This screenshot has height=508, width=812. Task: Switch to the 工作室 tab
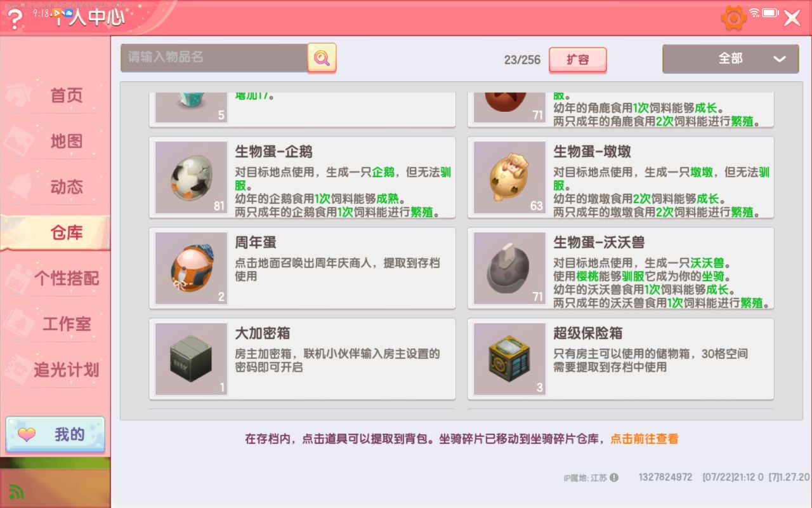pos(66,324)
